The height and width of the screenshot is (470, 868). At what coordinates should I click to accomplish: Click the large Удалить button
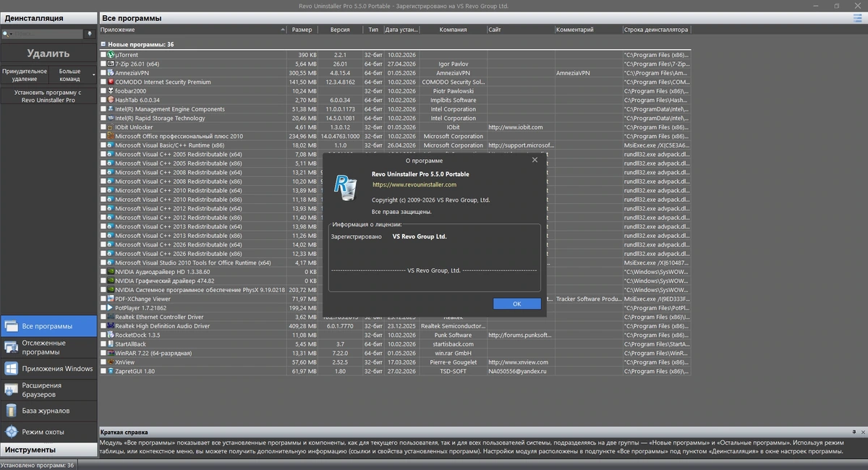(x=48, y=53)
